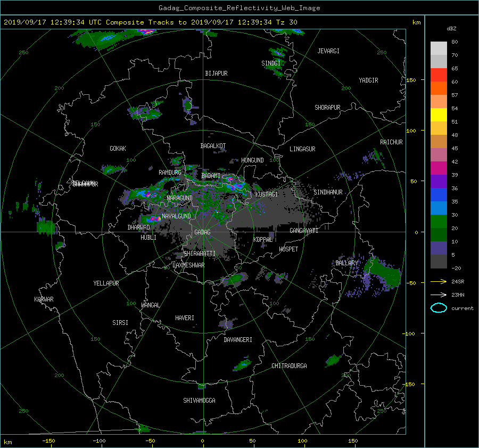Image resolution: width=479 pixels, height=448 pixels.
Task: Click the SINDHANUR city label
Action: pyautogui.click(x=328, y=192)
